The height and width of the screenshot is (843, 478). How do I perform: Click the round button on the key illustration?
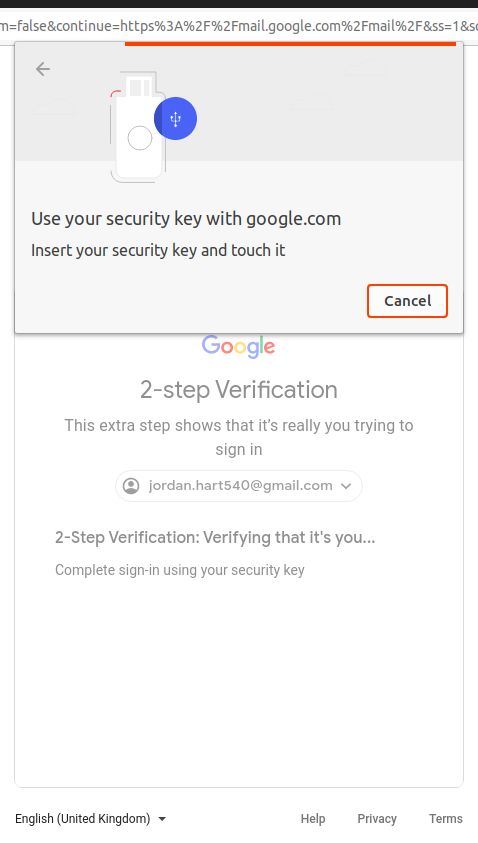[140, 138]
